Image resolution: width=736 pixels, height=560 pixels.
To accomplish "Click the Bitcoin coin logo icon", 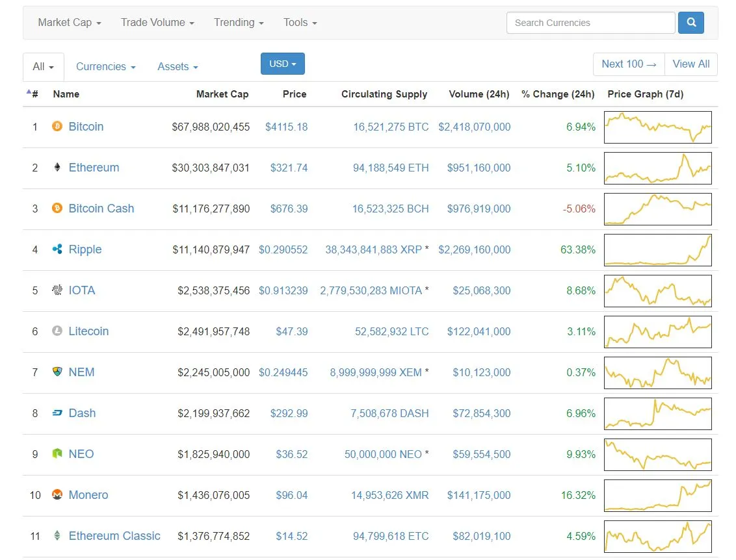I will pos(57,127).
